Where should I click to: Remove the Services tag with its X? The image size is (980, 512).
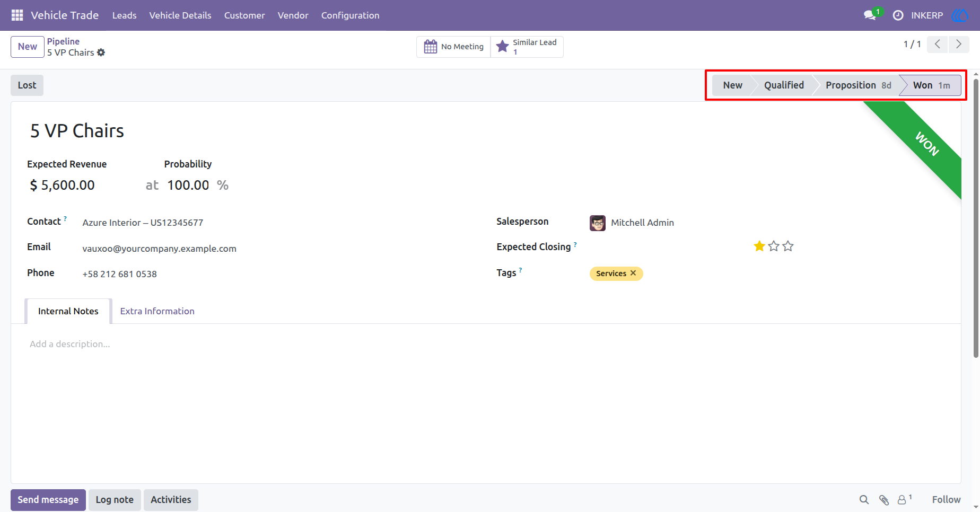633,273
